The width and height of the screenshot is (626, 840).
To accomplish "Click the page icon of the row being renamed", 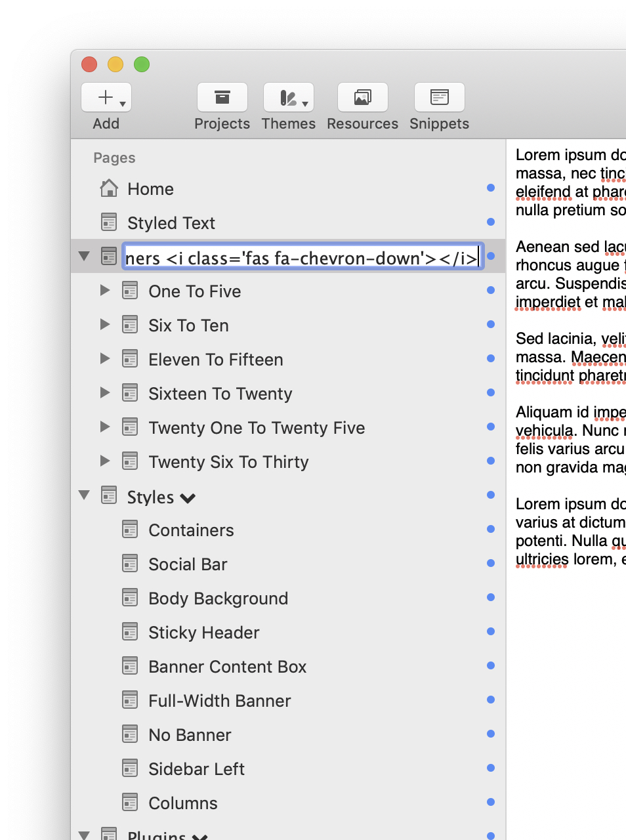I will click(x=109, y=257).
